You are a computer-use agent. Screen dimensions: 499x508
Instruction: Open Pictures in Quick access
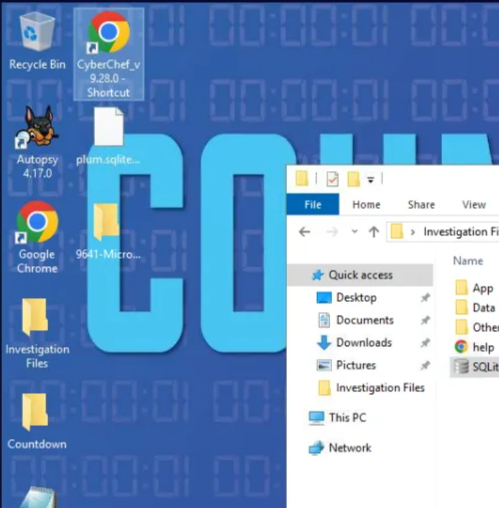point(355,365)
